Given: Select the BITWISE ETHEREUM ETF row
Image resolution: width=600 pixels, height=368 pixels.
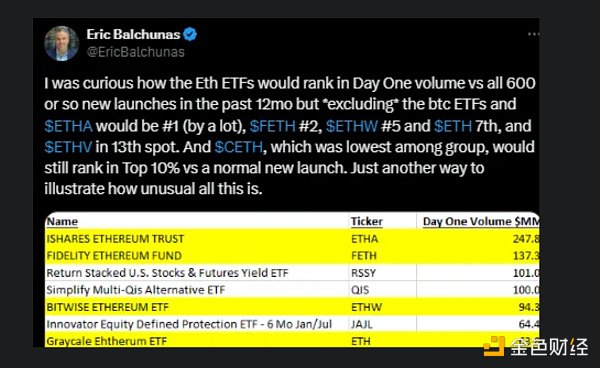Looking at the screenshot, I should tap(292, 307).
